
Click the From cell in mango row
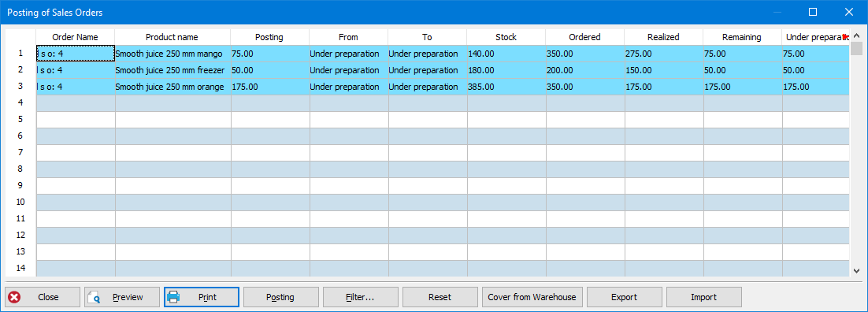point(349,54)
